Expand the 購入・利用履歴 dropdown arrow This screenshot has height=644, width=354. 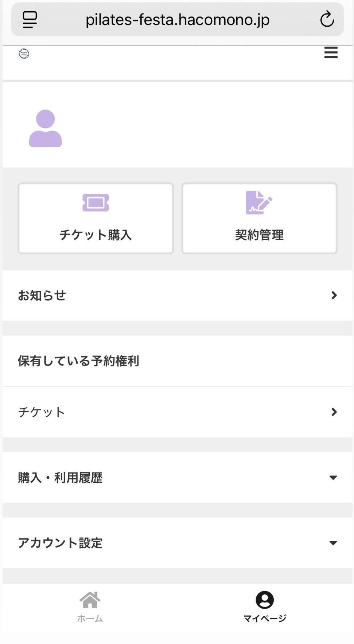tap(333, 478)
